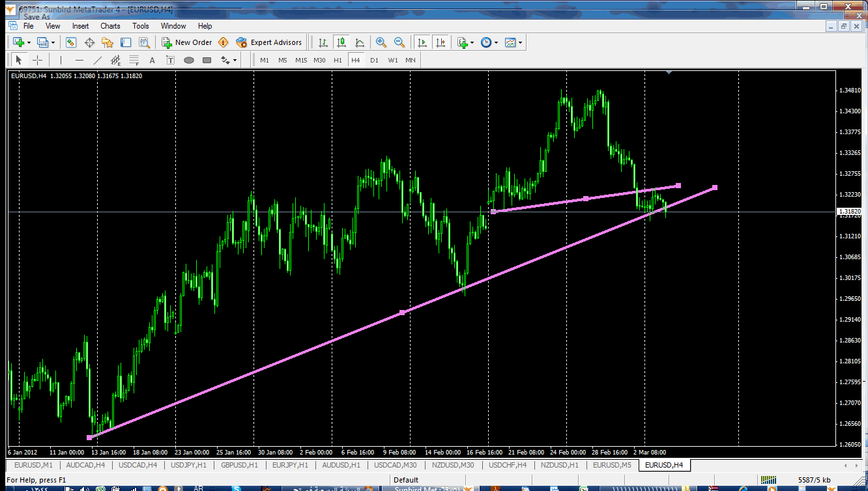Set timeframe to MN
The width and height of the screenshot is (868, 491).
point(411,60)
